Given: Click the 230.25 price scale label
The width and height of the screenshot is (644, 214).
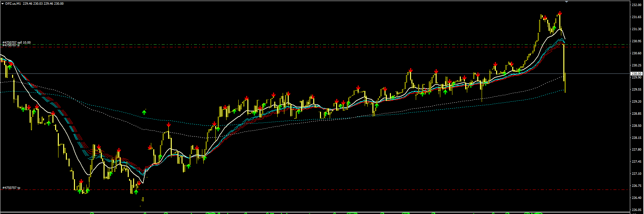Looking at the screenshot, I should [637, 65].
